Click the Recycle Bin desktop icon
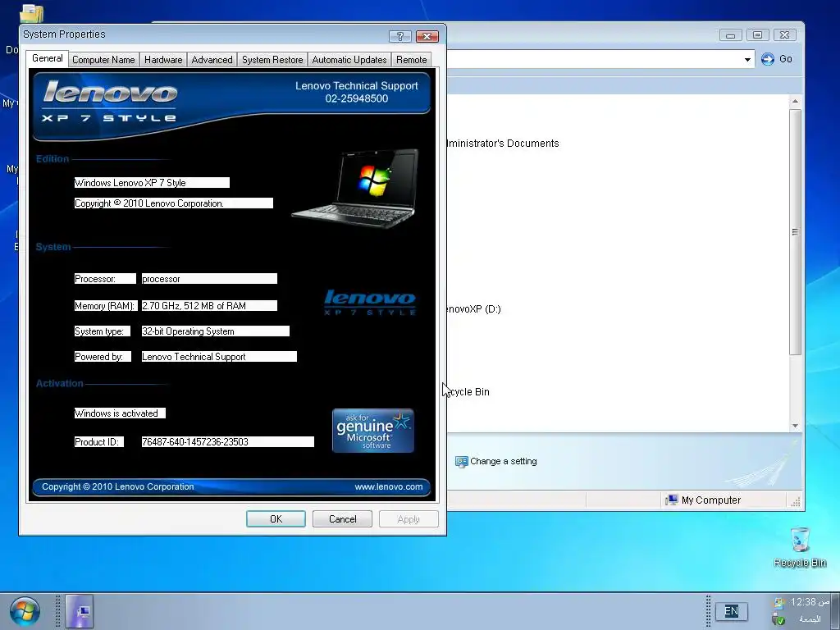This screenshot has height=630, width=840. [x=800, y=547]
